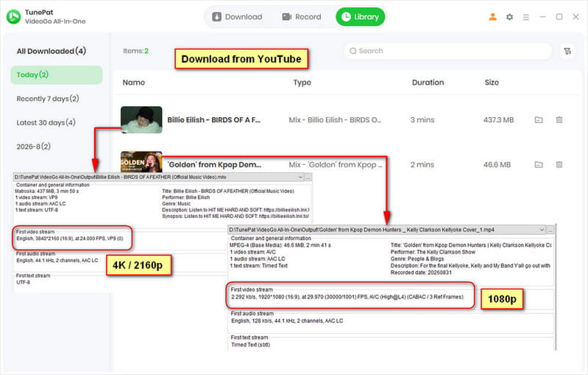Switch to the Record tab
The image size is (588, 375).
[302, 17]
